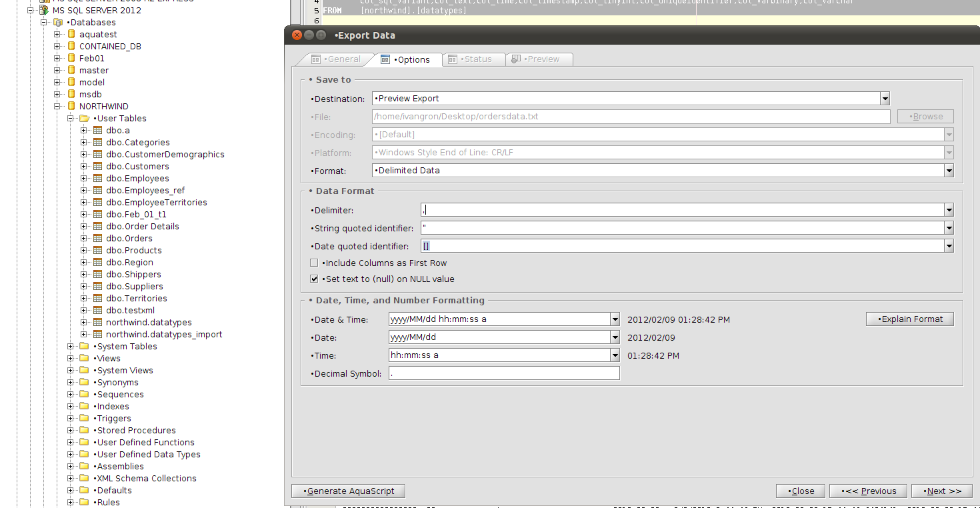Select dbo.testxml table in tree
Screen dimensions: 980x508
(x=130, y=310)
